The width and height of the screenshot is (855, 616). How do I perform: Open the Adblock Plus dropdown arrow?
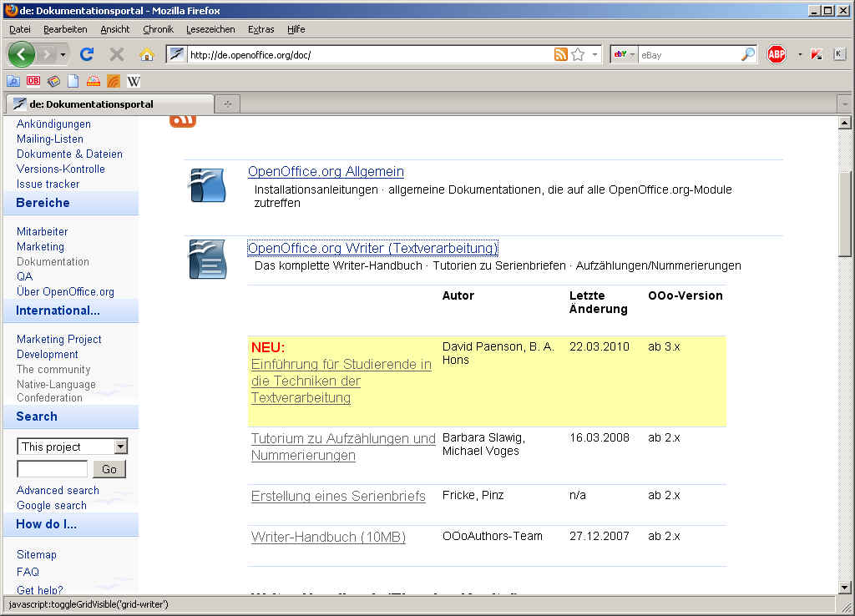click(799, 54)
